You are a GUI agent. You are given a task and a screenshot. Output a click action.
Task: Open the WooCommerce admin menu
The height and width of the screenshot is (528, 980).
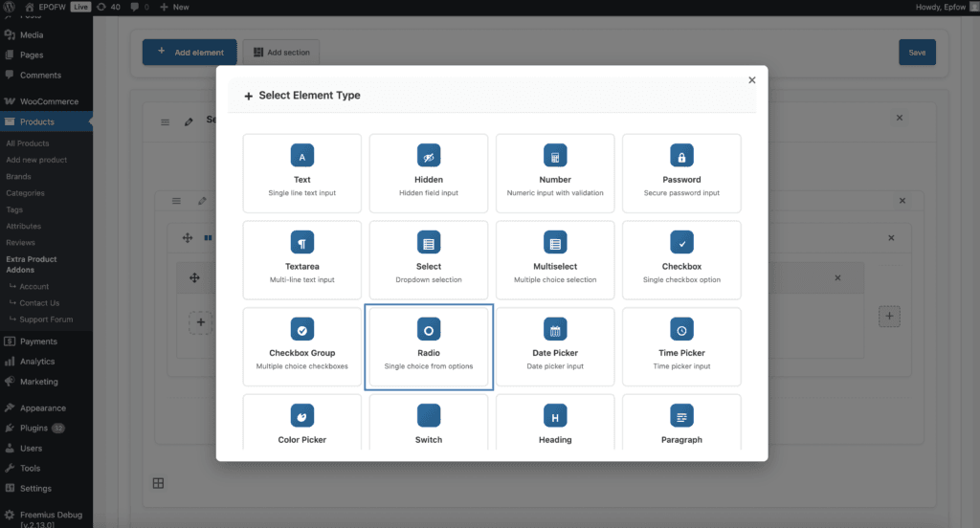tap(48, 101)
